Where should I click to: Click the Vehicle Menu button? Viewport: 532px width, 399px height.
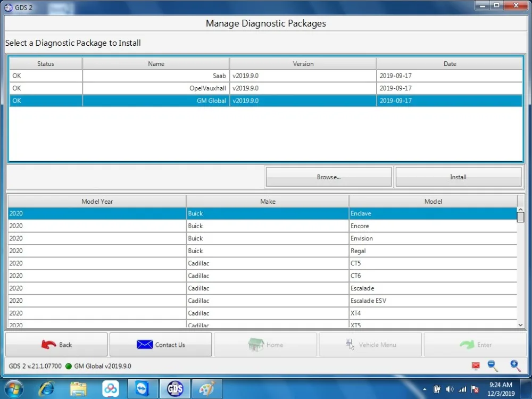click(370, 345)
